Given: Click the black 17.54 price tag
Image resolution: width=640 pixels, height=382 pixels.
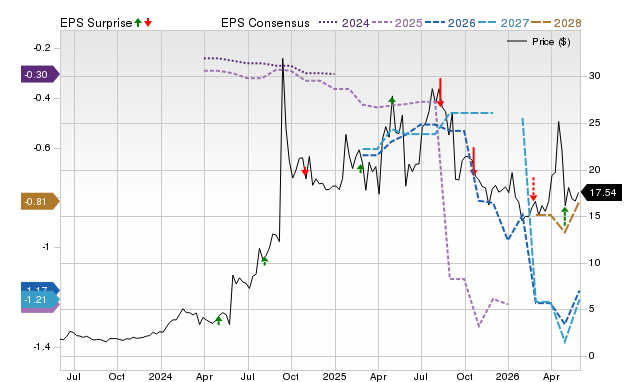Looking at the screenshot, I should click(601, 193).
